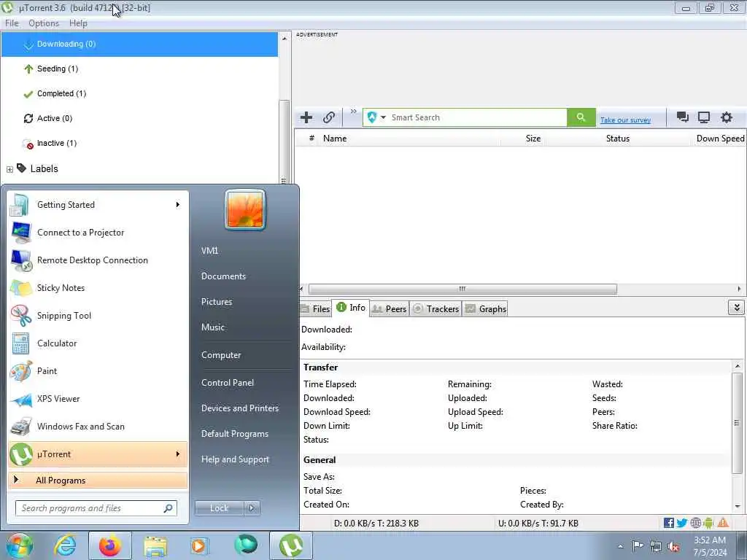Open All Programs list
The image size is (747, 560).
coord(98,480)
